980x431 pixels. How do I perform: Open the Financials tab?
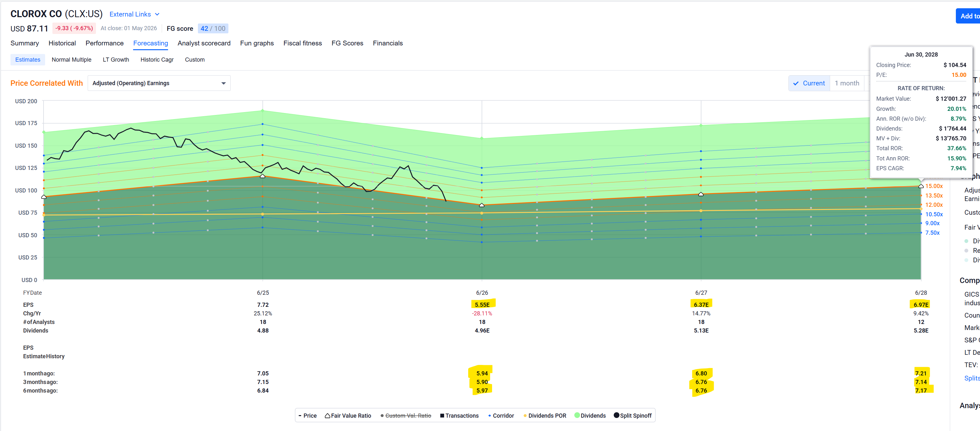pyautogui.click(x=388, y=43)
